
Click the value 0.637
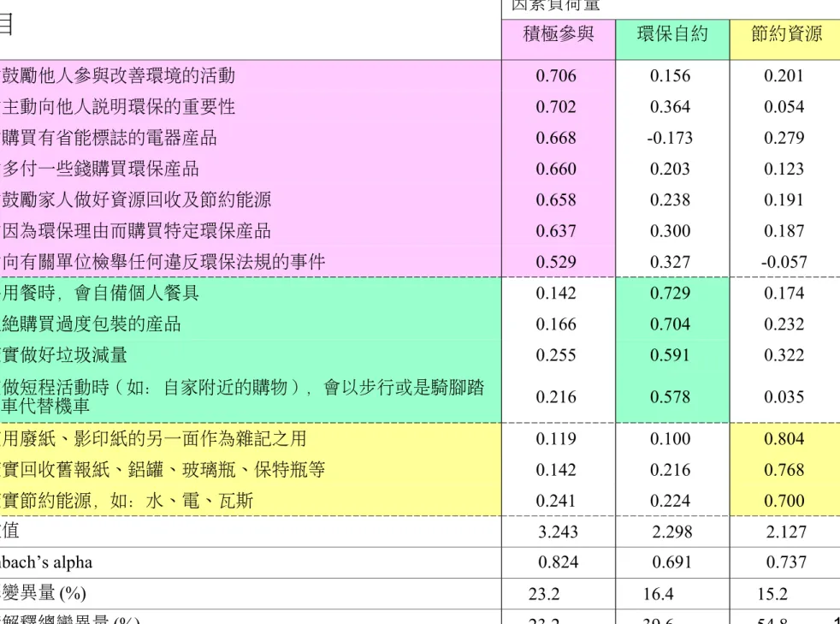pyautogui.click(x=556, y=231)
